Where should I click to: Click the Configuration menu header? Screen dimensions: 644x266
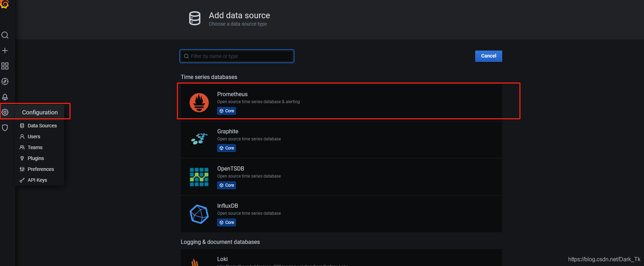(40, 112)
